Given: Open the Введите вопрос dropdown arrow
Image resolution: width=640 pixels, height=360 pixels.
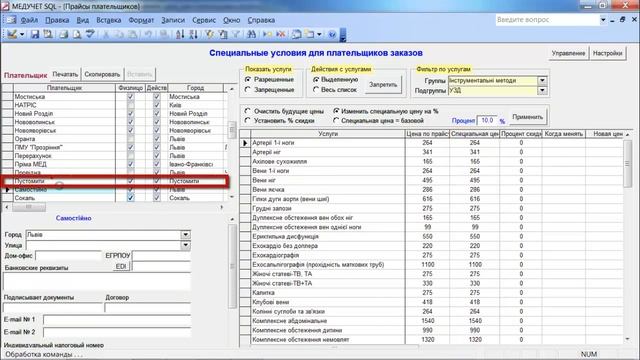Looking at the screenshot, I should [x=603, y=20].
